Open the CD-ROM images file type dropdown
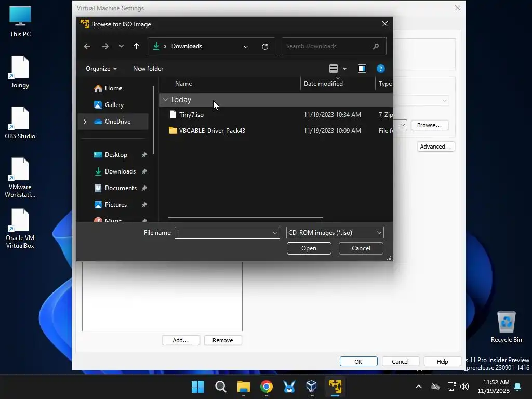 click(335, 233)
